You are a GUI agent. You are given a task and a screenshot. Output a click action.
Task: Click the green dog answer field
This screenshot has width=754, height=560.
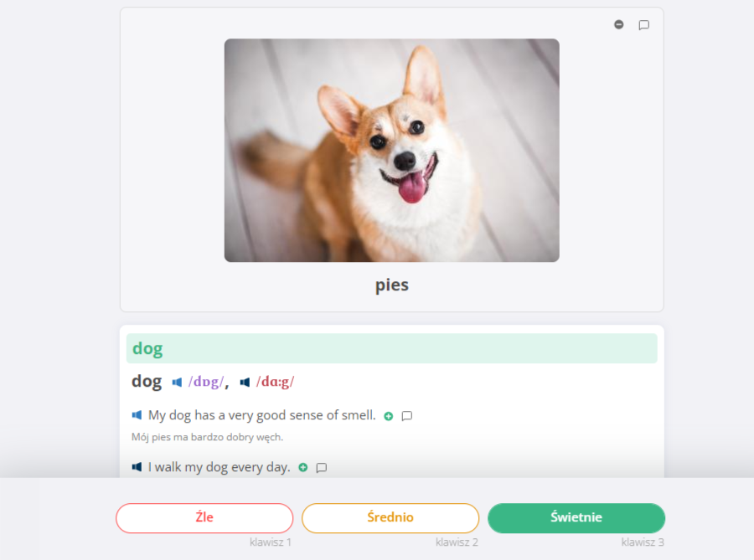pos(391,348)
